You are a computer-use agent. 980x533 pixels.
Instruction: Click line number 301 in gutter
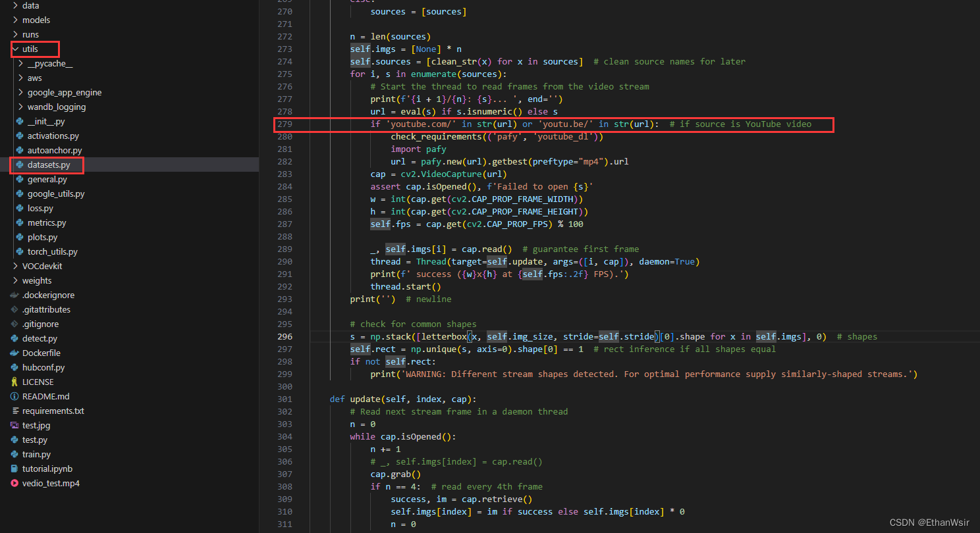[285, 399]
